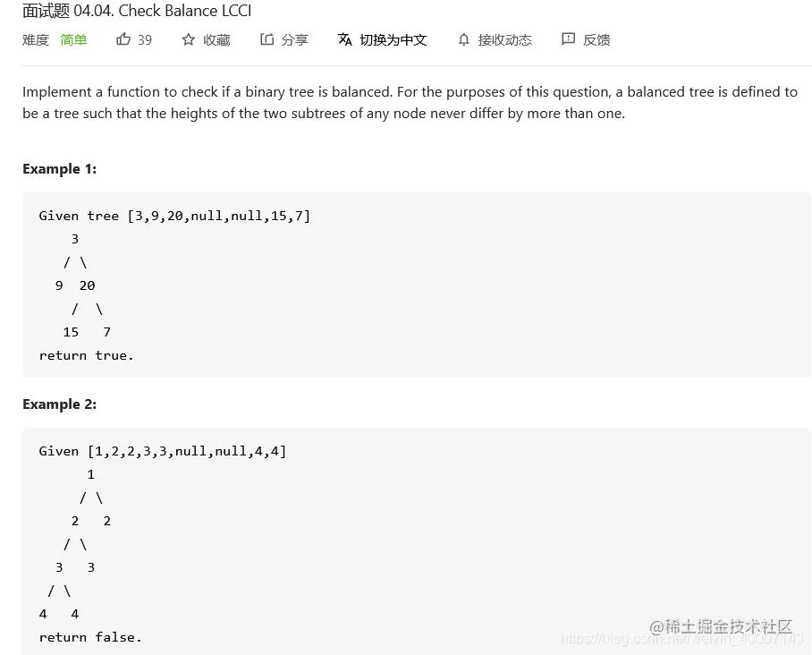Click the bell icon next to 接收动态
Viewport: 812px width, 655px height.
click(463, 39)
